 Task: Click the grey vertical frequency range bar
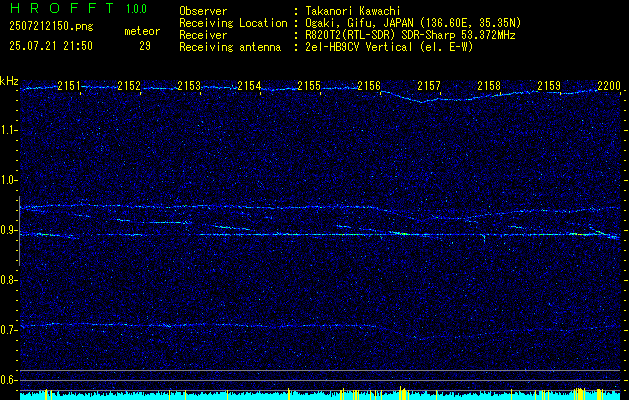pos(19,231)
